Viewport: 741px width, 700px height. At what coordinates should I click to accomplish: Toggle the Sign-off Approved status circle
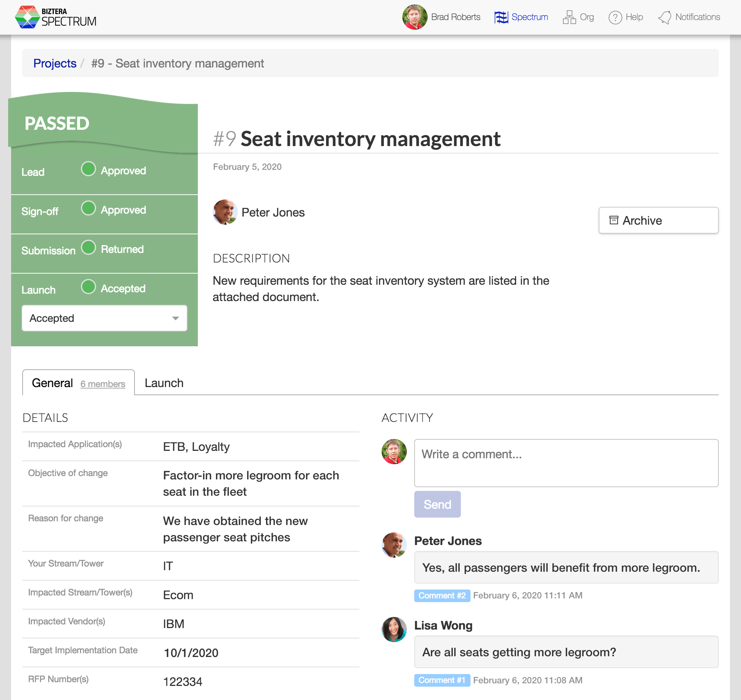tap(88, 208)
